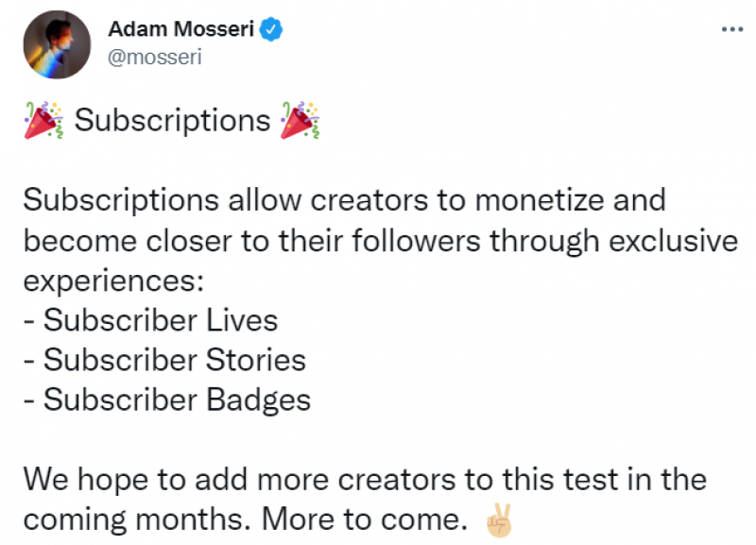Click the word 'experiences:'

tap(112, 281)
